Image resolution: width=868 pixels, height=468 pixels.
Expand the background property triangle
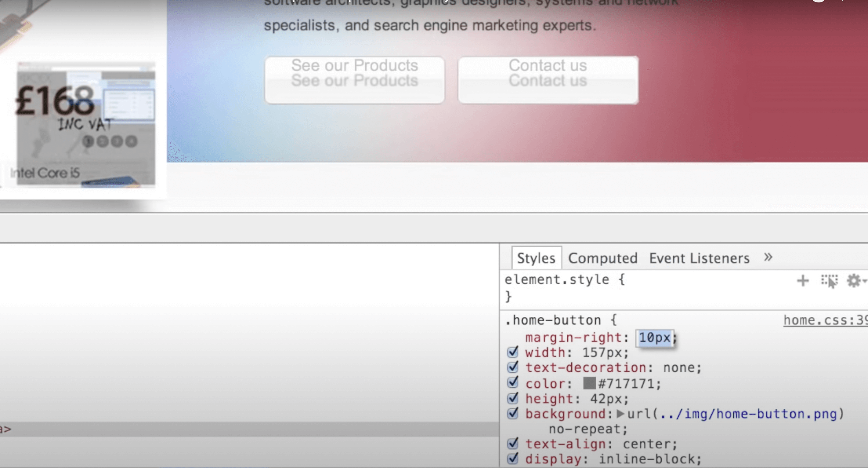click(620, 414)
